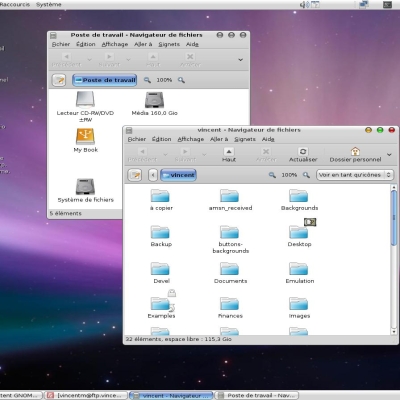Zoom in icon in Poste de travail window
This screenshot has width=400, height=400.
pos(181,80)
